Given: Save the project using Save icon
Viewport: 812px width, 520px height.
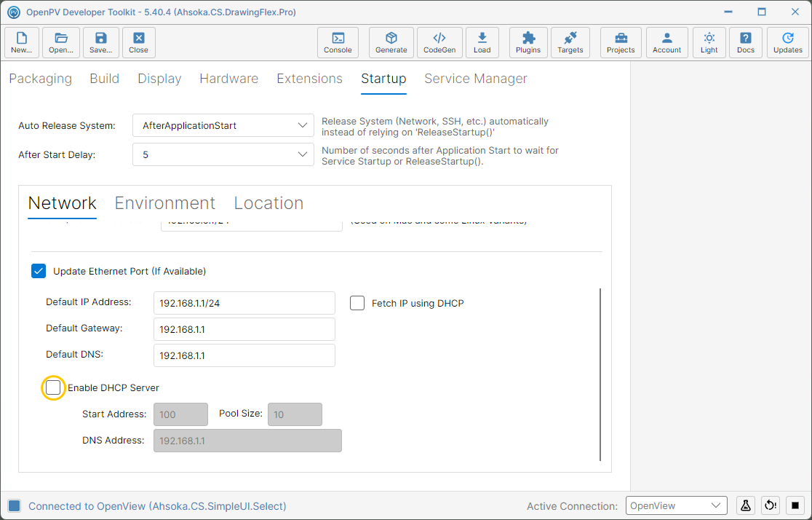Looking at the screenshot, I should tap(100, 42).
